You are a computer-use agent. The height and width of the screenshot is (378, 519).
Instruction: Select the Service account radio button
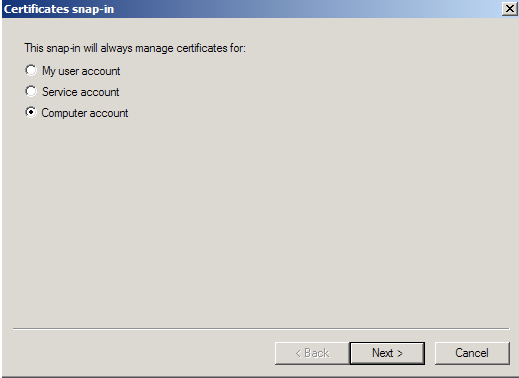coord(31,91)
